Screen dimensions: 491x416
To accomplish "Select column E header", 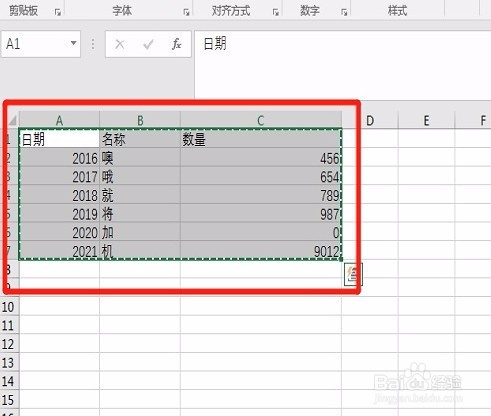I will (x=426, y=120).
